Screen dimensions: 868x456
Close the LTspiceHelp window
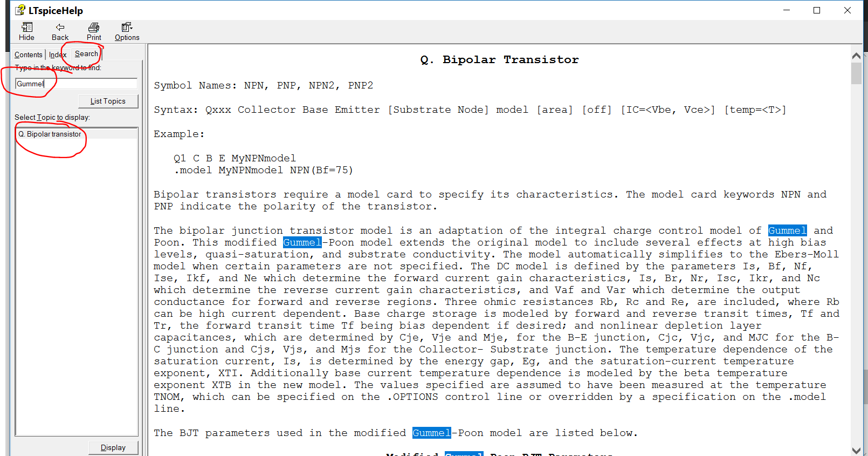pos(848,10)
